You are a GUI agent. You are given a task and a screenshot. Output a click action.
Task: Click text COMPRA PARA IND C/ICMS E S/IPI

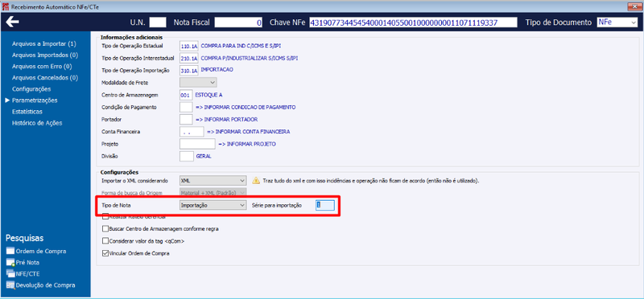coord(241,46)
